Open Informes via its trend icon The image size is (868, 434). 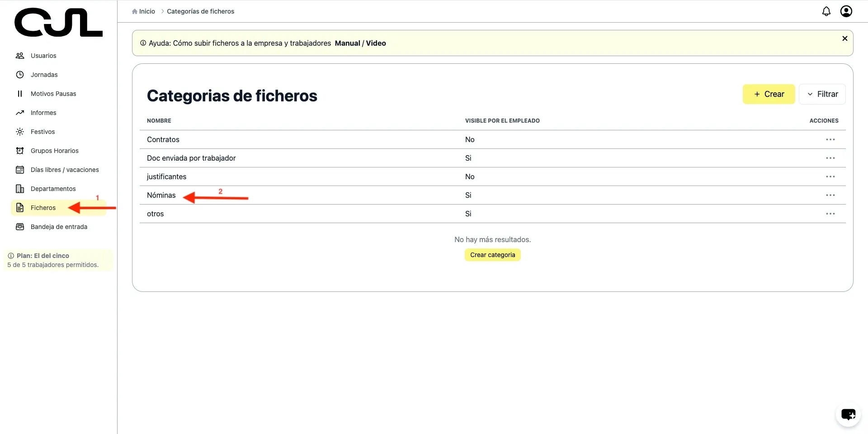click(x=20, y=113)
